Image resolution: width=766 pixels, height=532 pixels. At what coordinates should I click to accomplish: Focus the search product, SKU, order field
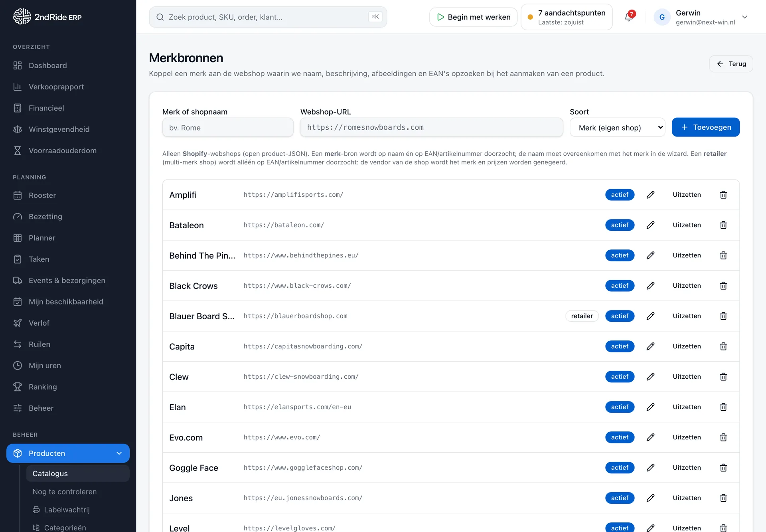pos(268,17)
